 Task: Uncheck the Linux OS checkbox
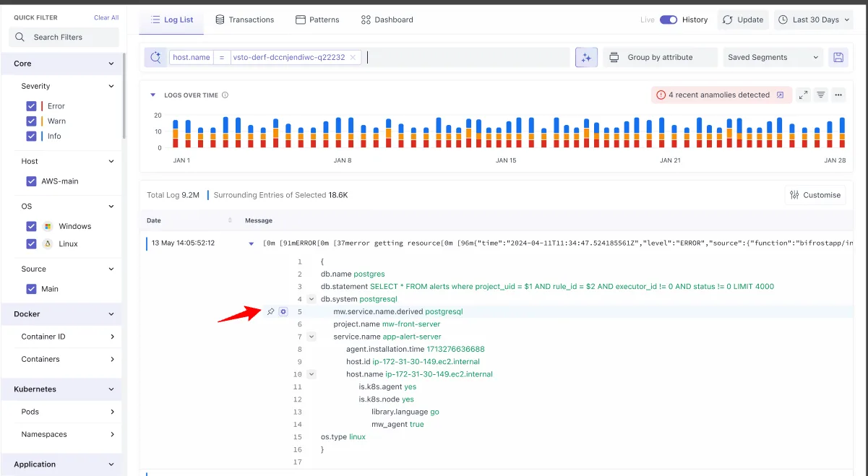point(31,243)
